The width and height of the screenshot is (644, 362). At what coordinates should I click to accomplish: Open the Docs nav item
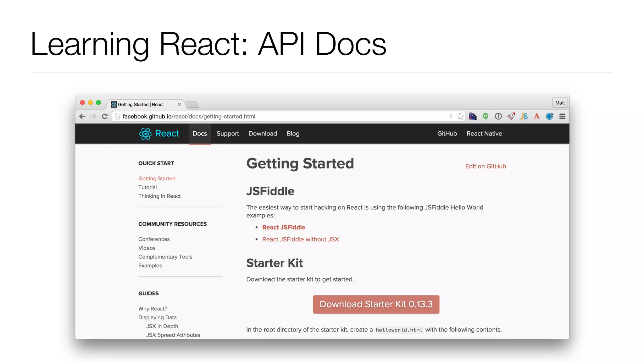[x=200, y=134]
